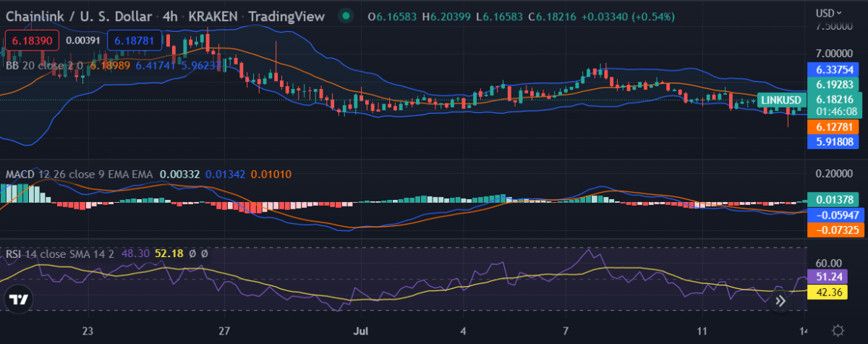Open chart settings gear icon
Screen dimensions: 868x344
(837, 330)
